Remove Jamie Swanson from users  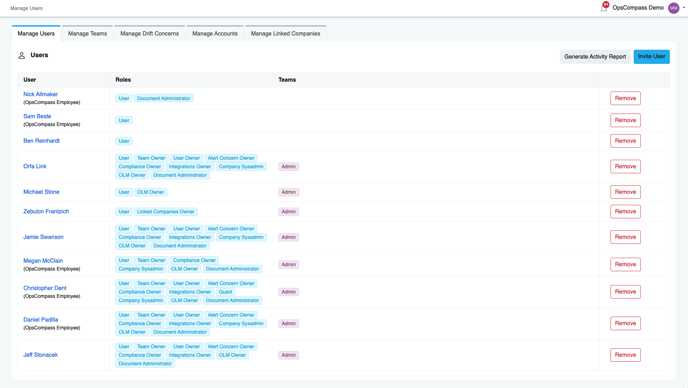tap(625, 237)
